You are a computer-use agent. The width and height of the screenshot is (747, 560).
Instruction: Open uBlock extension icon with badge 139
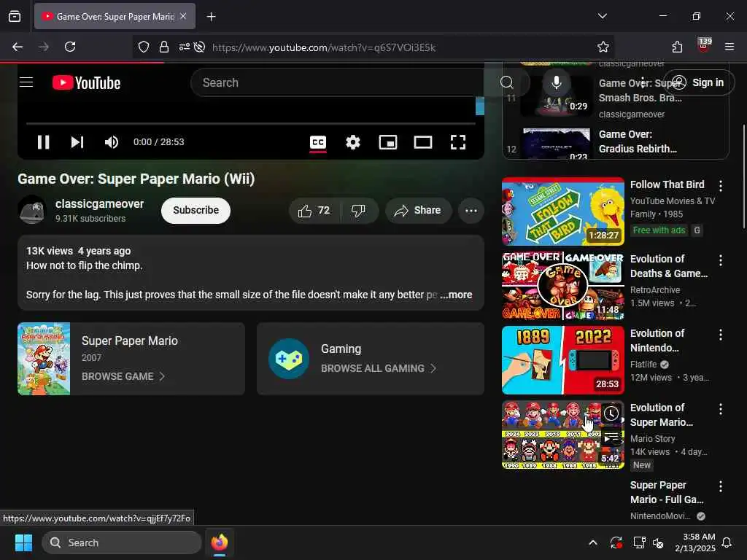click(x=704, y=46)
